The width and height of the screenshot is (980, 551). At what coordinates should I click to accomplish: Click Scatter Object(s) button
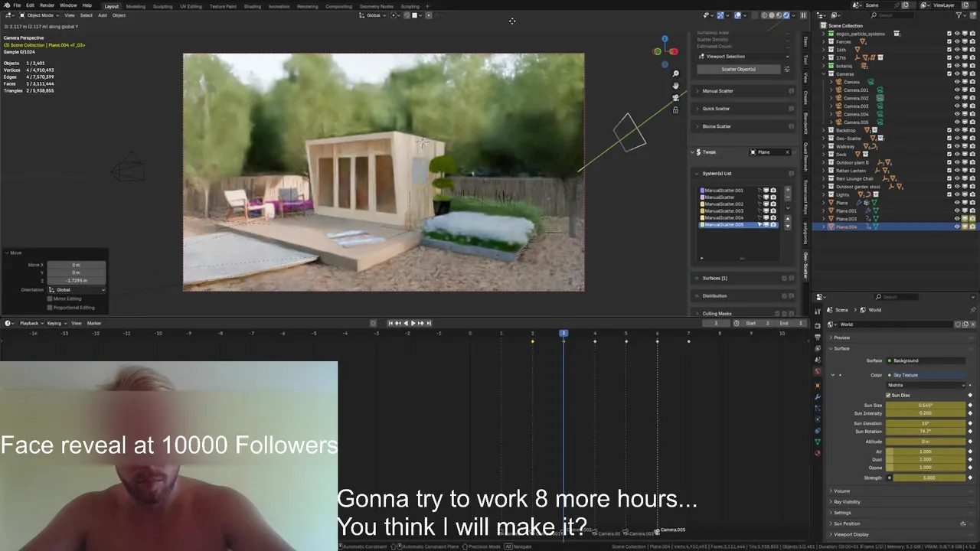(x=739, y=69)
